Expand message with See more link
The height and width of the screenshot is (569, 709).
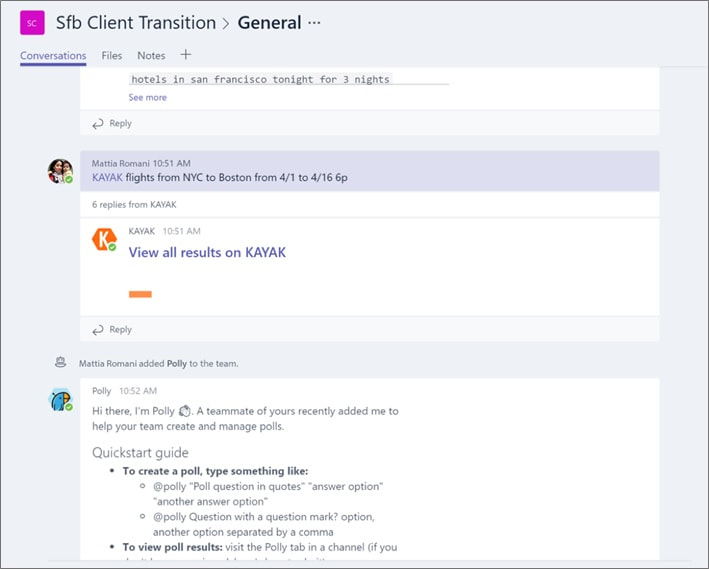[x=147, y=97]
